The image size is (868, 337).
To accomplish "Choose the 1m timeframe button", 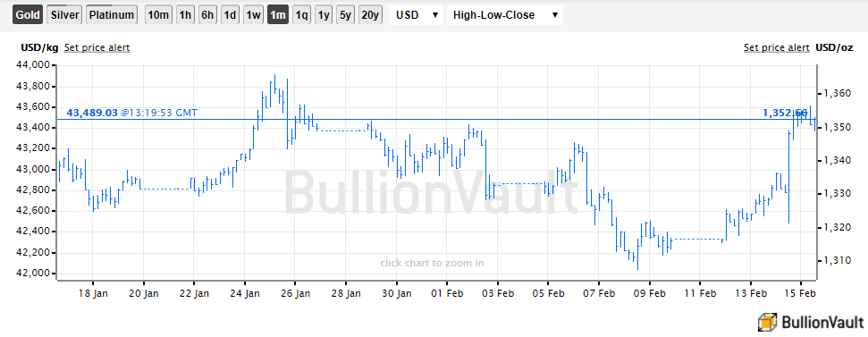I will point(277,15).
